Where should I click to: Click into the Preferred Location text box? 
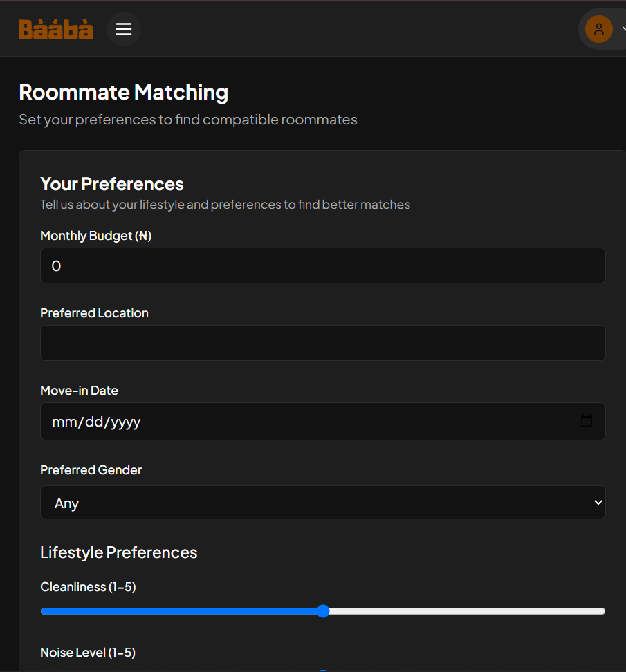tap(322, 343)
